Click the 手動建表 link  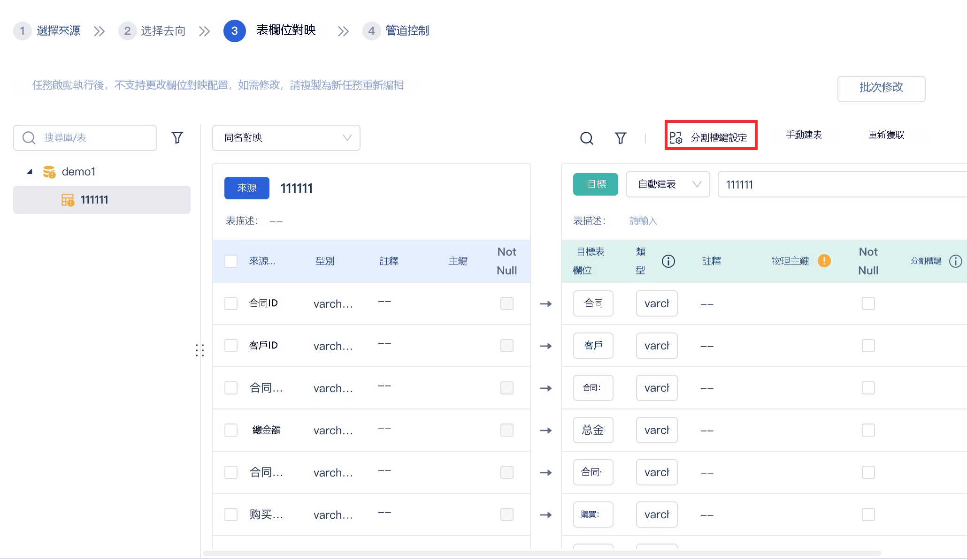(804, 135)
